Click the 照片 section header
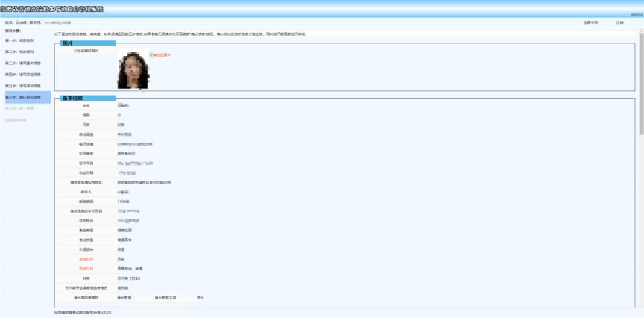Image resolution: width=644 pixels, height=318 pixels. [67, 43]
